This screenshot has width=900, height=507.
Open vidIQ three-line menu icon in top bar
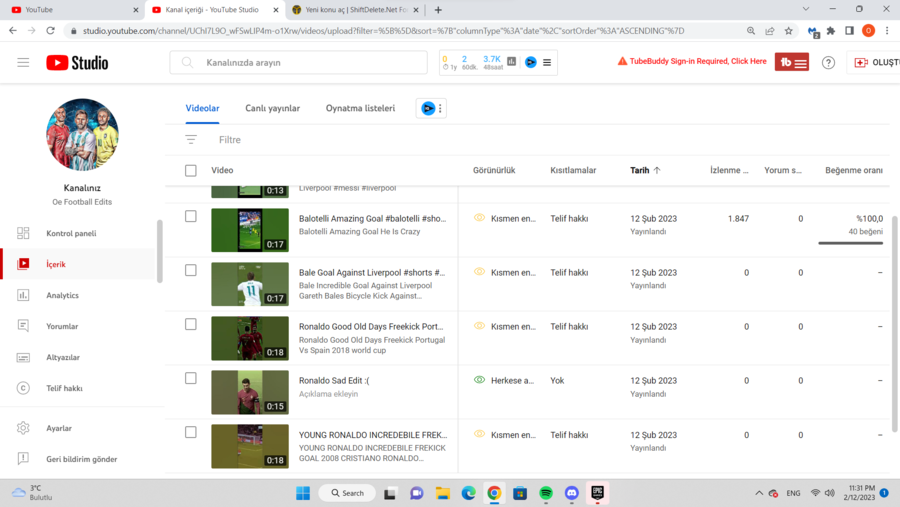click(x=547, y=62)
